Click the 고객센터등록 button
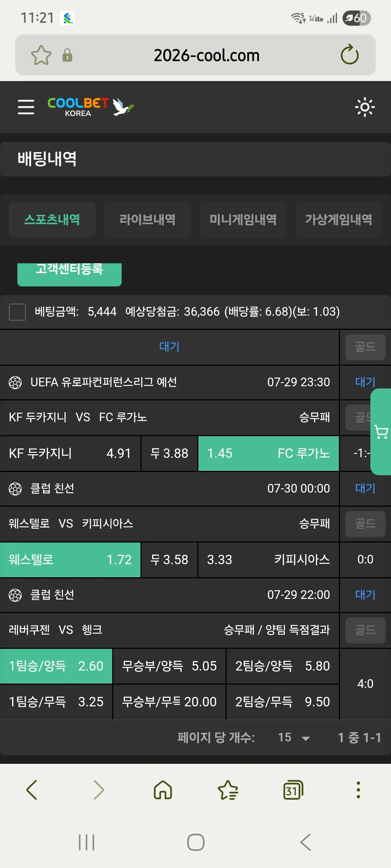Viewport: 391px width, 868px height. (70, 274)
